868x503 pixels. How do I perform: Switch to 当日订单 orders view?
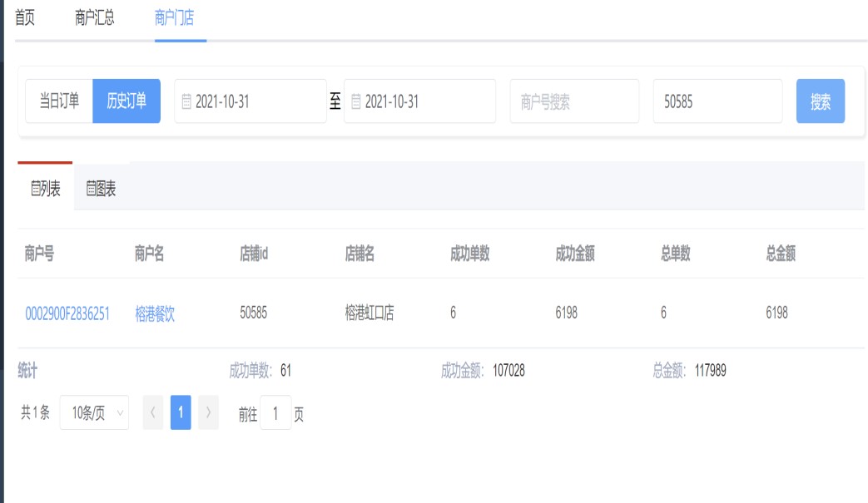point(59,101)
